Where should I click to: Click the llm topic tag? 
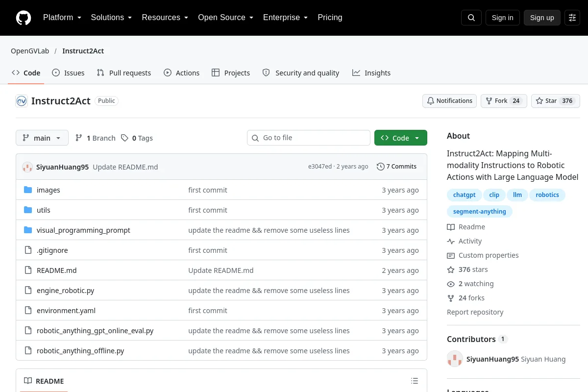tap(517, 195)
